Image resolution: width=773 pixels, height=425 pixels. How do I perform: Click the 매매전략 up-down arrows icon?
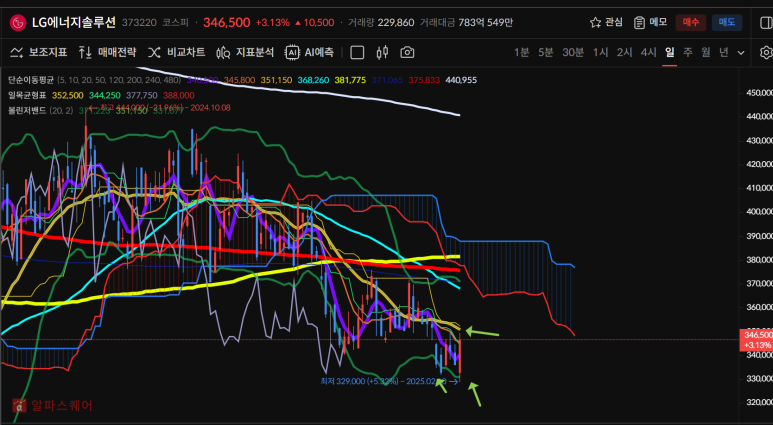pyautogui.click(x=85, y=52)
